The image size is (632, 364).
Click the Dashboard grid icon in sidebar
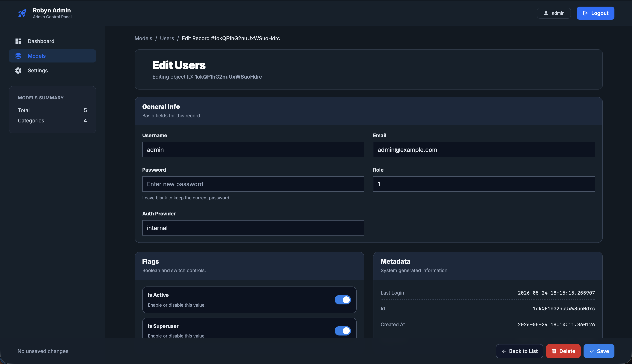(x=18, y=41)
